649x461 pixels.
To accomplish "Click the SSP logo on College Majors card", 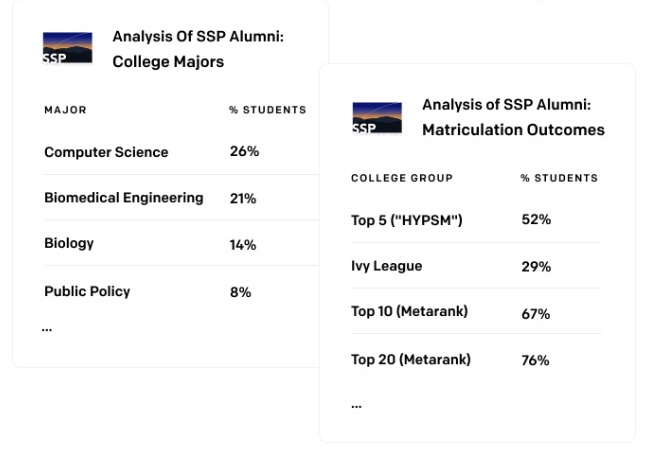I will click(x=67, y=48).
